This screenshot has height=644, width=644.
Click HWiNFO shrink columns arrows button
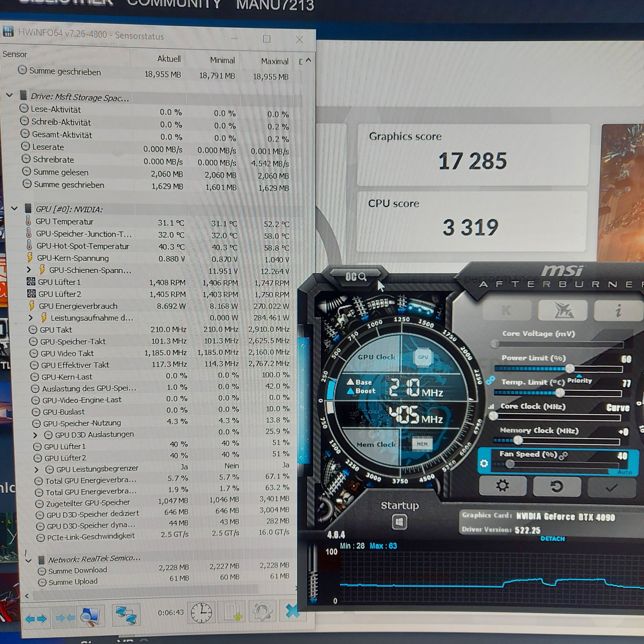[x=65, y=618]
